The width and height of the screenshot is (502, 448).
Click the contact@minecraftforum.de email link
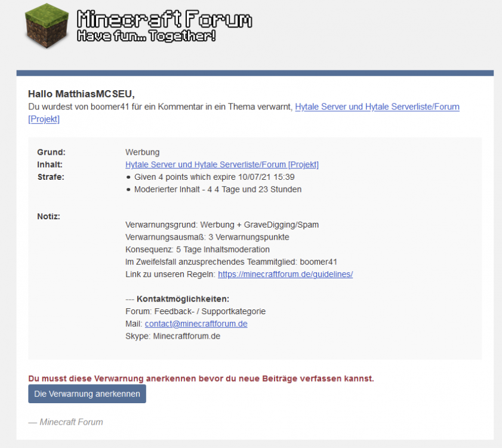[x=196, y=324]
